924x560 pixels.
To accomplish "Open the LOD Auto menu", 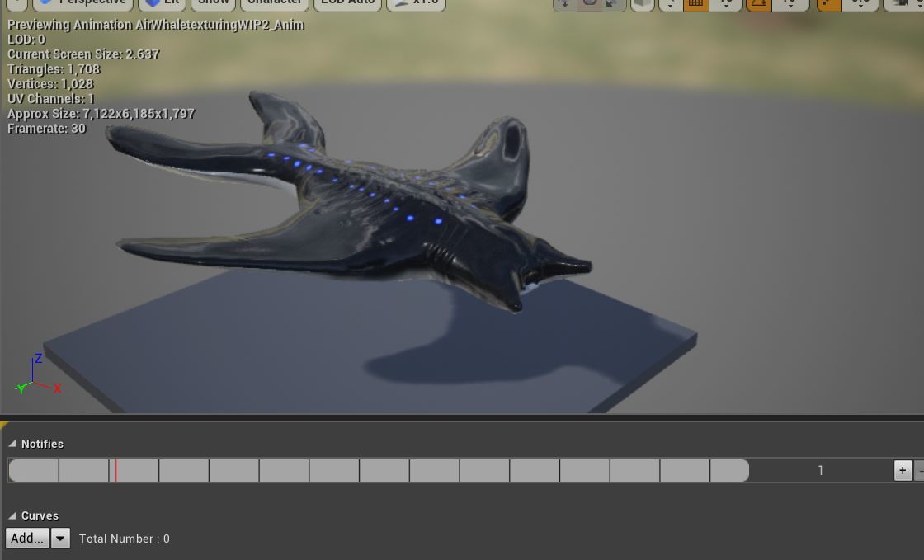I will (x=347, y=3).
